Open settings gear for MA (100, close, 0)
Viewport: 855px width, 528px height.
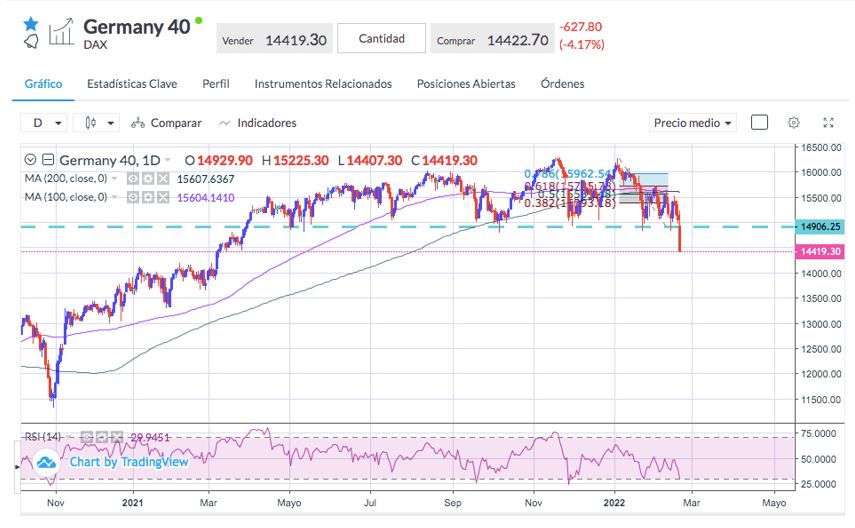coord(148,197)
